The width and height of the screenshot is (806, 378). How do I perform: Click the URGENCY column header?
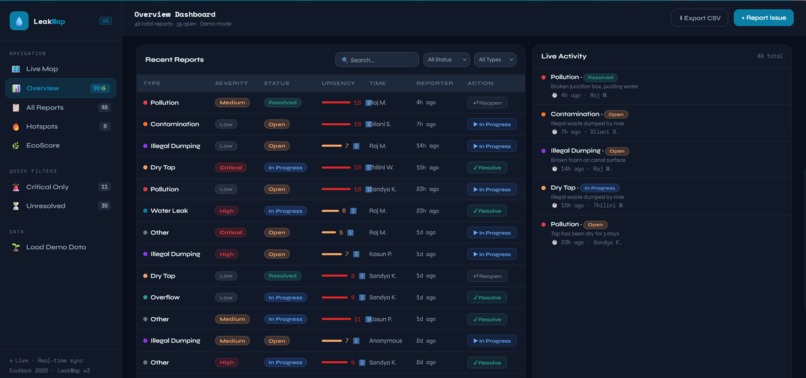[x=338, y=83]
